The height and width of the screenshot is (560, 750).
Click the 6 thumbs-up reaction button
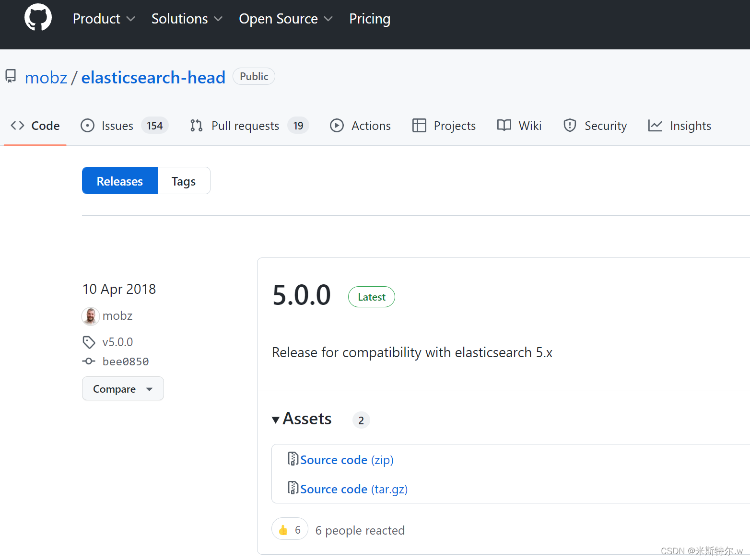pos(290,529)
